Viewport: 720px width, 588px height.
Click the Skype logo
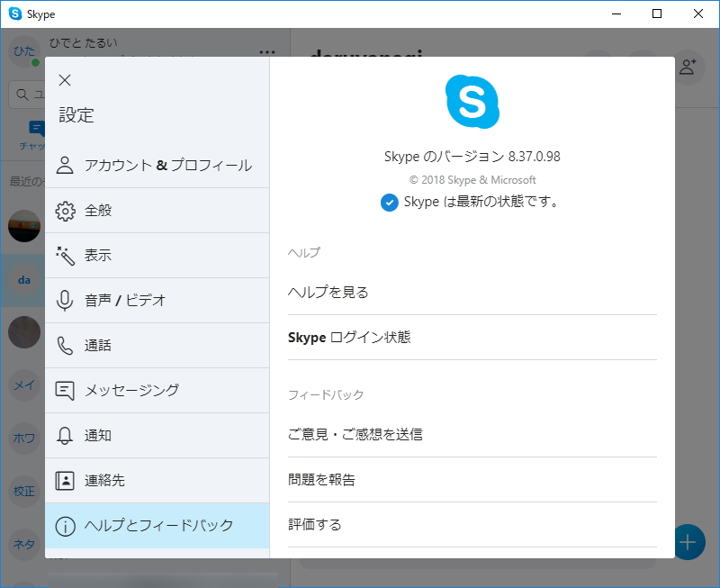[472, 104]
